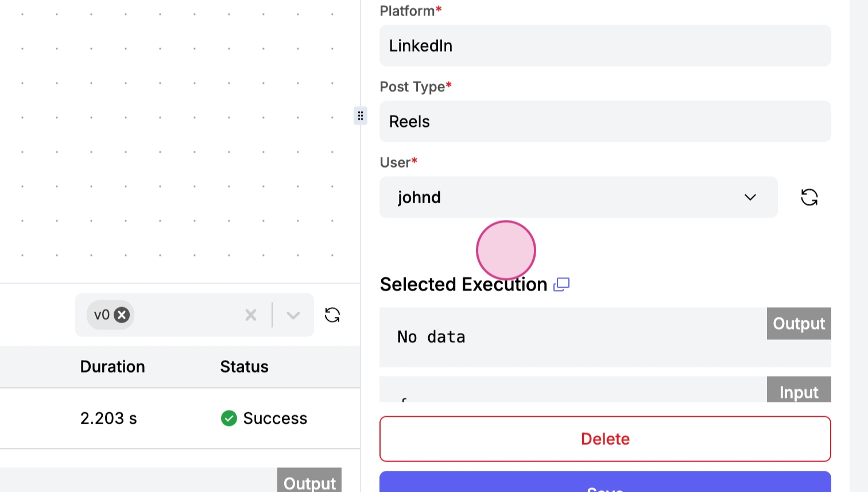
Task: Select the Status column header
Action: (245, 367)
